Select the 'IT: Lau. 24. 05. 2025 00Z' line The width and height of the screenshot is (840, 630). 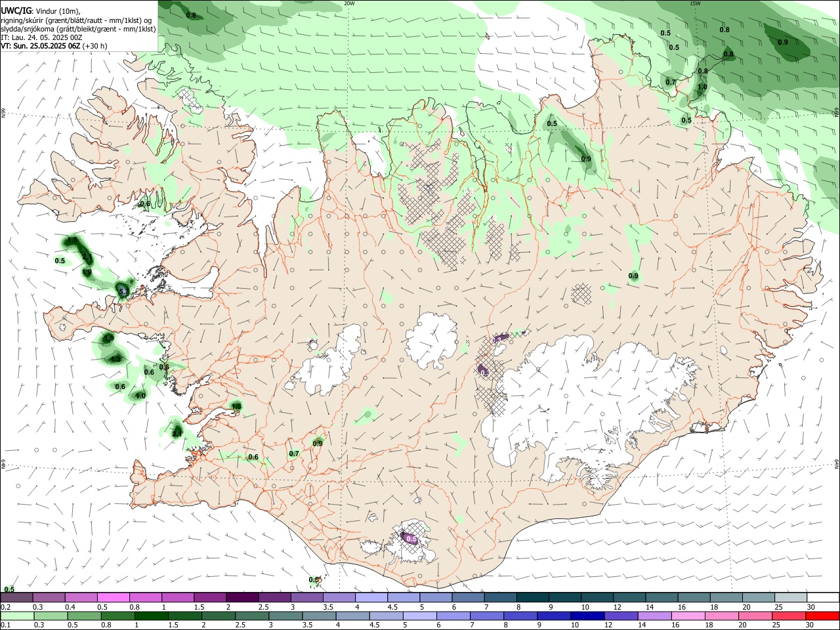click(x=41, y=37)
